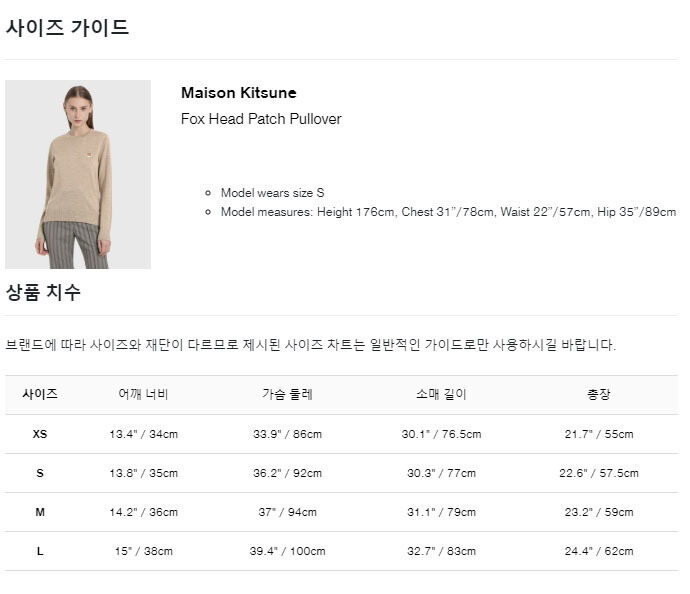This screenshot has height=594, width=690.
Task: Click the 36.2" / 92cm chest cell
Action: [x=287, y=473]
